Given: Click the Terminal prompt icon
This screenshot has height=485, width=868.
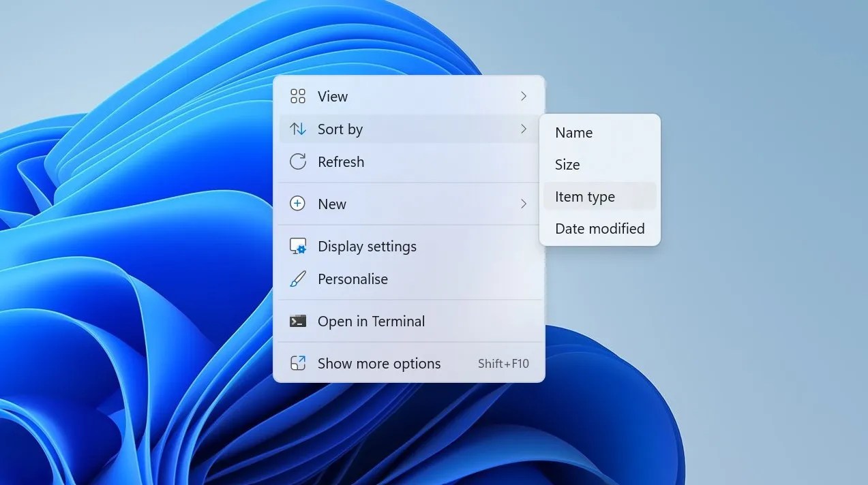Looking at the screenshot, I should [x=297, y=321].
